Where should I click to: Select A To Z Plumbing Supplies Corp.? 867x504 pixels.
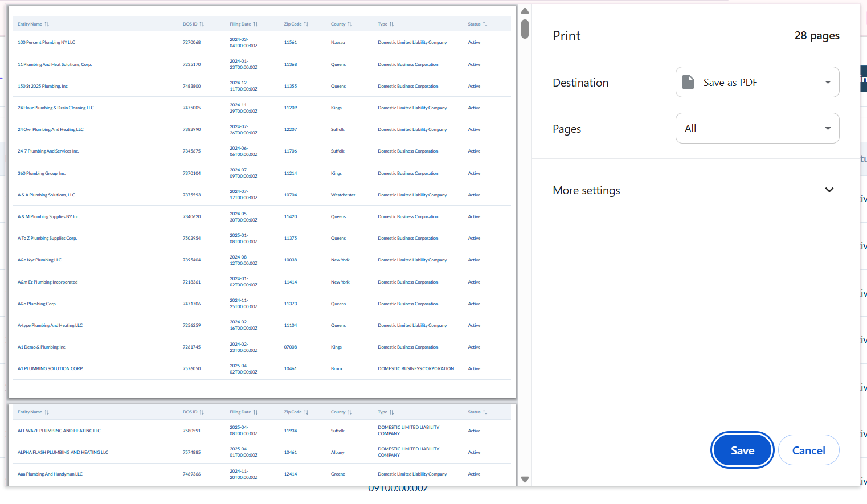(x=47, y=238)
